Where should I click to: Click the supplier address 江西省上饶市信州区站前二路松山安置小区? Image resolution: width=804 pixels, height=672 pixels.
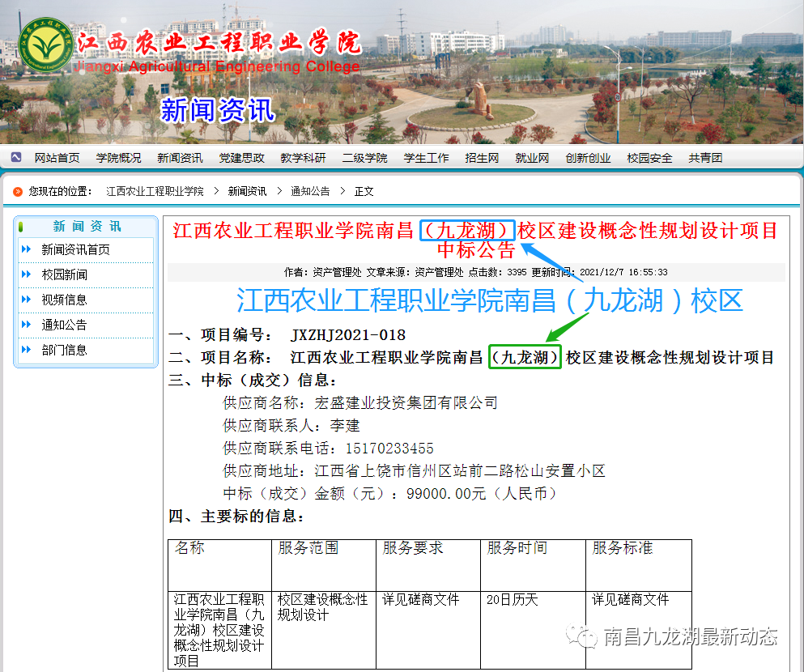[x=459, y=471]
